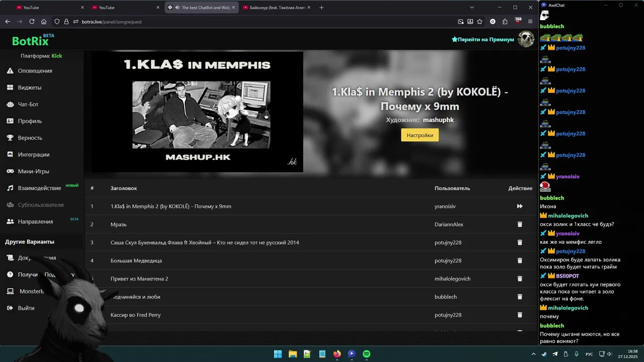The height and width of the screenshot is (362, 644).
Task: Click the Steam tray icon
Action: click(x=544, y=354)
